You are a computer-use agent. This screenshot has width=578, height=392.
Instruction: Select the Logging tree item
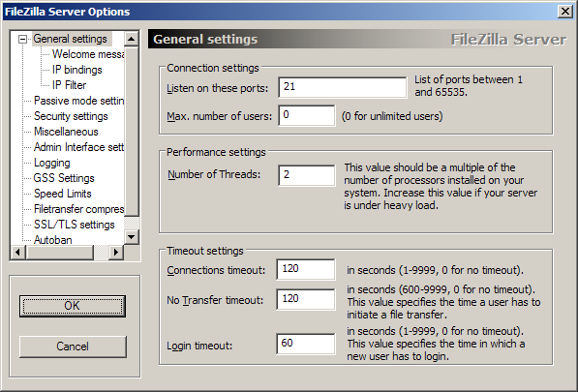point(52,163)
